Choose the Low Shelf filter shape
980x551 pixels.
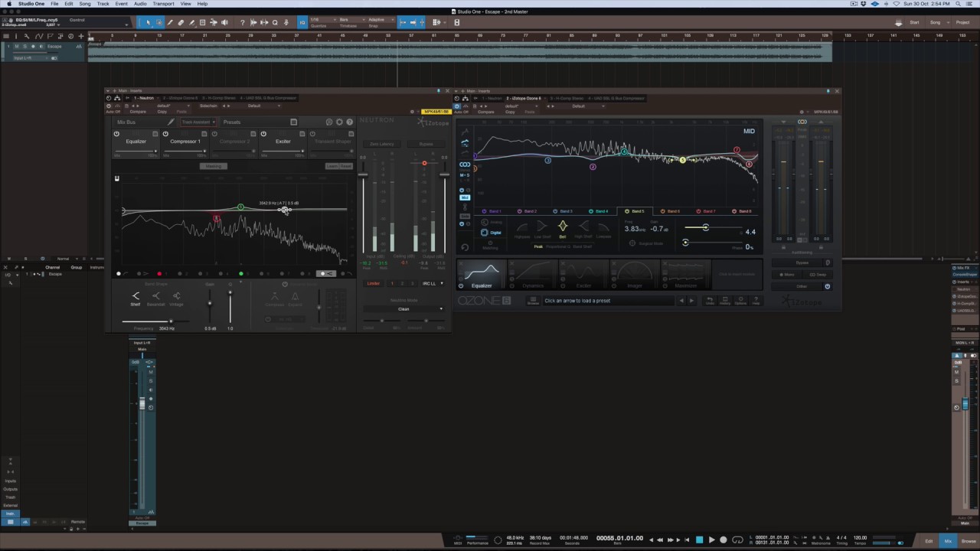point(542,228)
